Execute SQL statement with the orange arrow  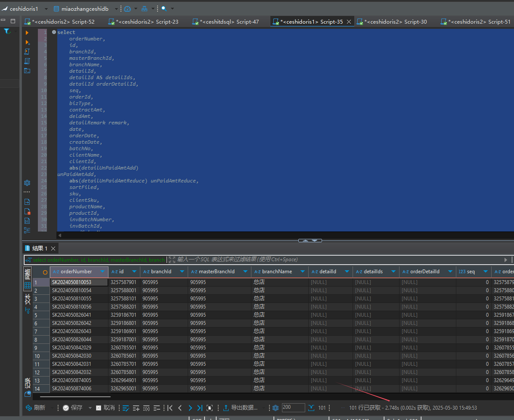point(27,33)
